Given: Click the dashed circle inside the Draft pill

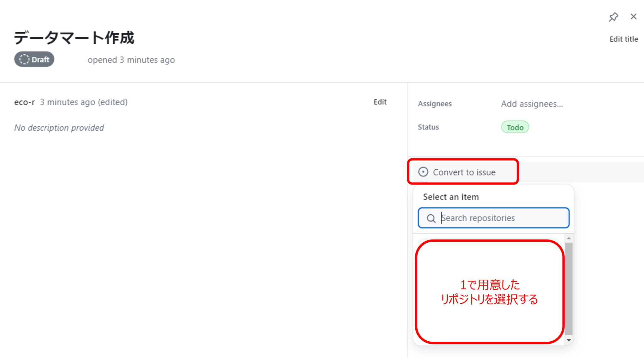Looking at the screenshot, I should (24, 59).
